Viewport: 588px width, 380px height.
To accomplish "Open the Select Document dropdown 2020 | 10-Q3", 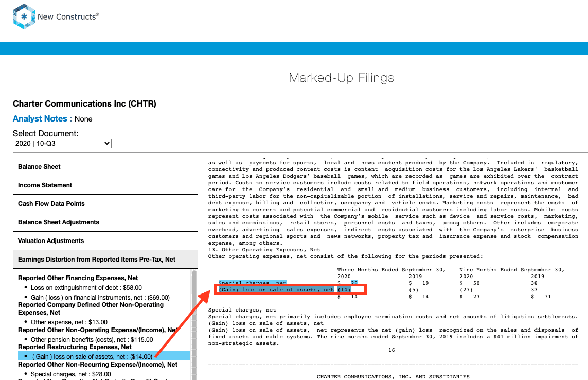I will [62, 144].
